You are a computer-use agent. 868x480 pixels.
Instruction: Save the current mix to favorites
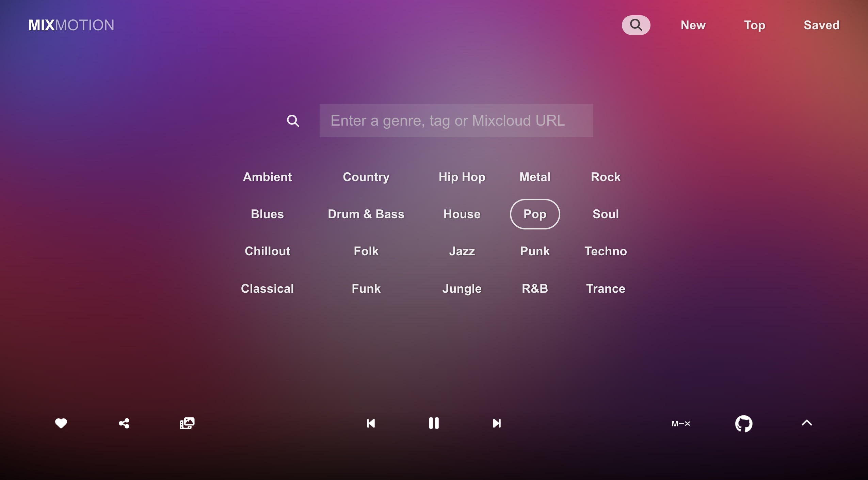point(60,423)
